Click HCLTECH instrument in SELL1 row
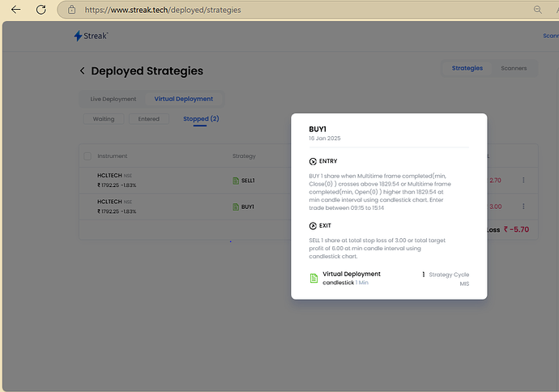The image size is (559, 392). point(109,176)
